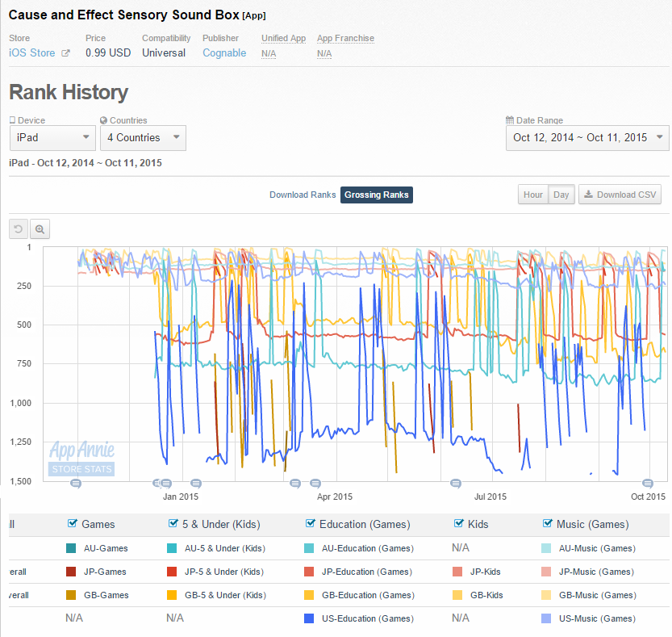This screenshot has width=672, height=637.
Task: Switch granularity to Day
Action: (561, 195)
